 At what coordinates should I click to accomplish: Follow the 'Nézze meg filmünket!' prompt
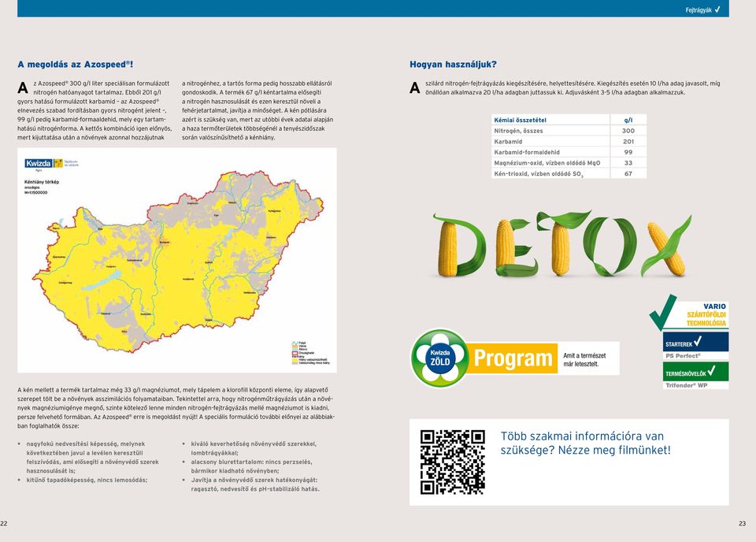point(614,450)
